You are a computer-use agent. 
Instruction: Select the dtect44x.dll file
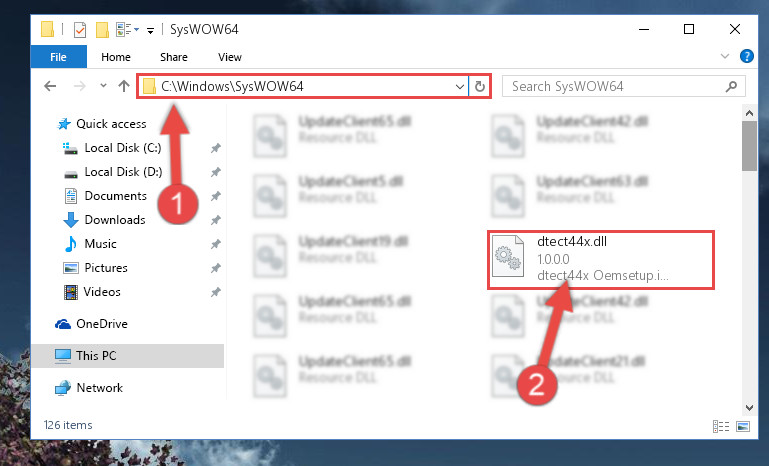pos(600,259)
